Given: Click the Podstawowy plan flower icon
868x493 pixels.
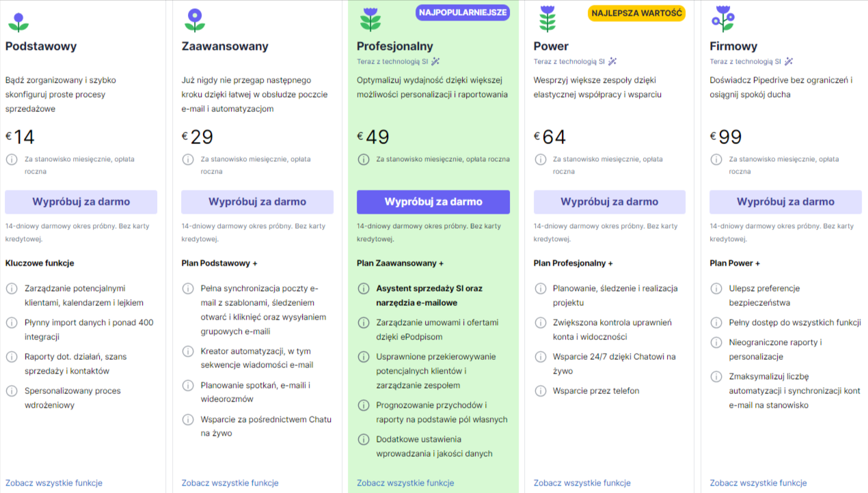Looking at the screenshot, I should [x=18, y=21].
